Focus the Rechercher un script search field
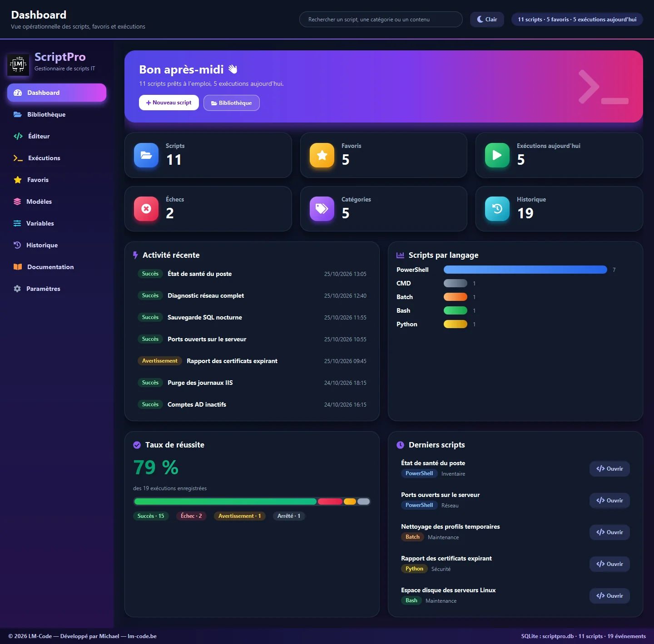Image resolution: width=654 pixels, height=644 pixels. (x=381, y=20)
